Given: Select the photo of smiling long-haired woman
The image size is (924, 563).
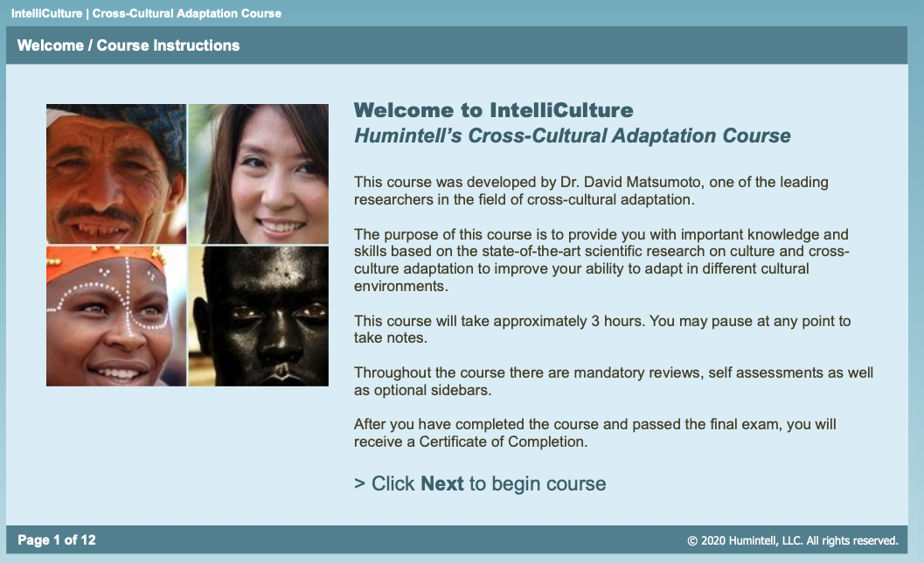Looking at the screenshot, I should pyautogui.click(x=259, y=174).
